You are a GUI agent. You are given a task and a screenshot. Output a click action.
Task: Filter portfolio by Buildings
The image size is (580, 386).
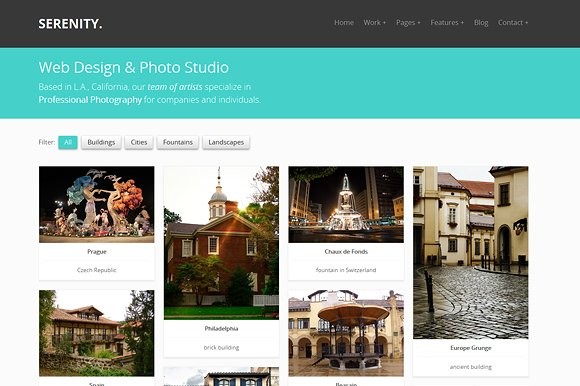pyautogui.click(x=101, y=142)
